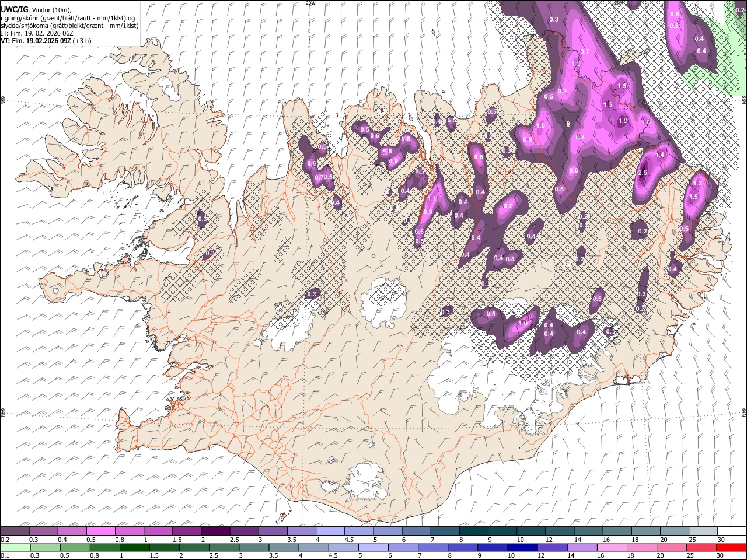The height and width of the screenshot is (560, 747).
Task: Click the upper legend swatch starting at 0.2
Action: (15, 531)
